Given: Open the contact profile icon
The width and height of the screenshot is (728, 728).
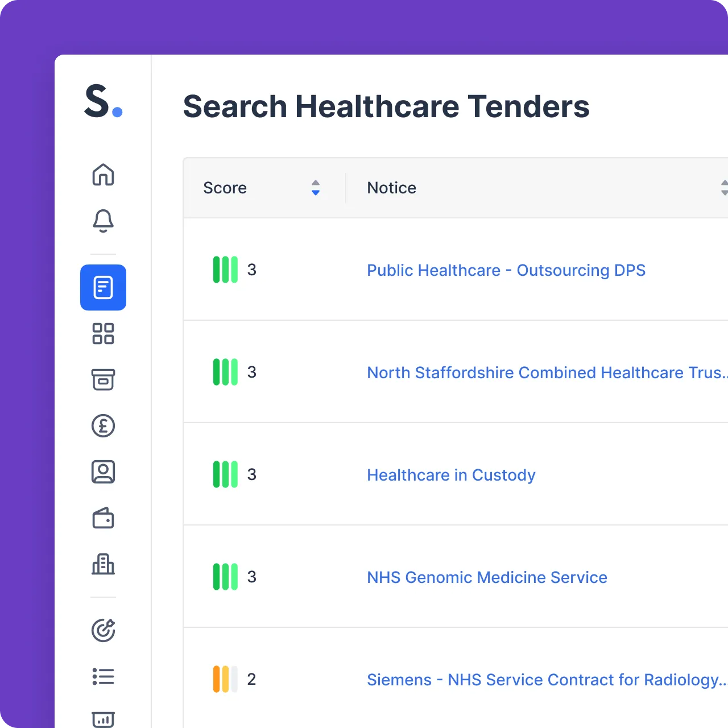Looking at the screenshot, I should click(103, 472).
